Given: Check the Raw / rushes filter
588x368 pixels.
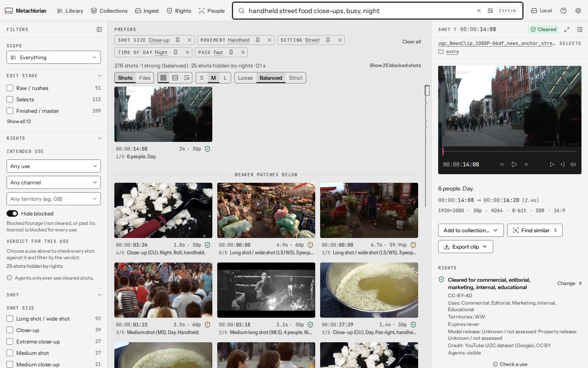Looking at the screenshot, I should [10, 88].
